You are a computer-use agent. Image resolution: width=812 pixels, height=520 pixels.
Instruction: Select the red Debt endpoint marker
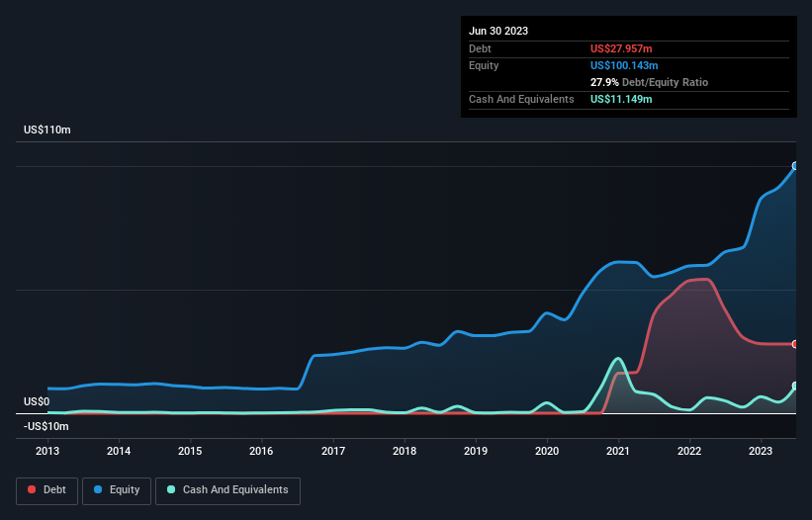click(x=795, y=344)
